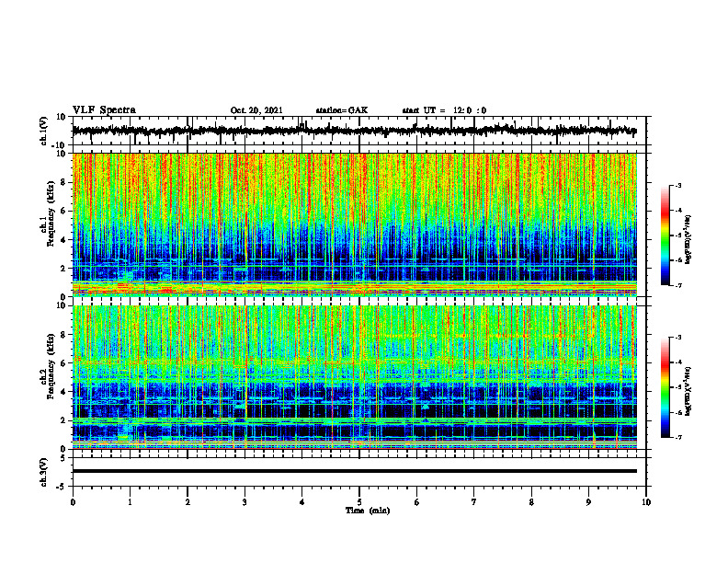Click the ch.1 frequency tick label "2"
Viewport: 728px width, 563px height.
(63, 269)
